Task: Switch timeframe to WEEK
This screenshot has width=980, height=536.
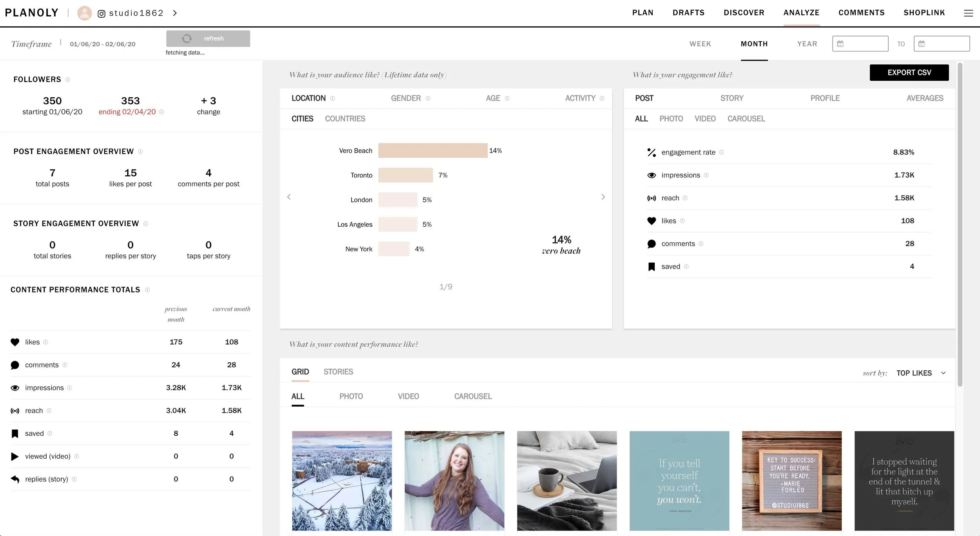Action: pyautogui.click(x=700, y=44)
